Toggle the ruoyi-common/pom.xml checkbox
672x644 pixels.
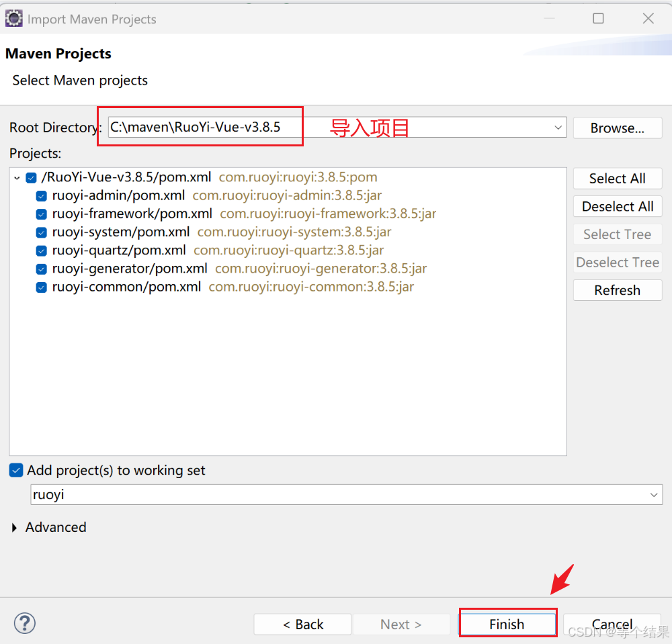click(x=42, y=287)
